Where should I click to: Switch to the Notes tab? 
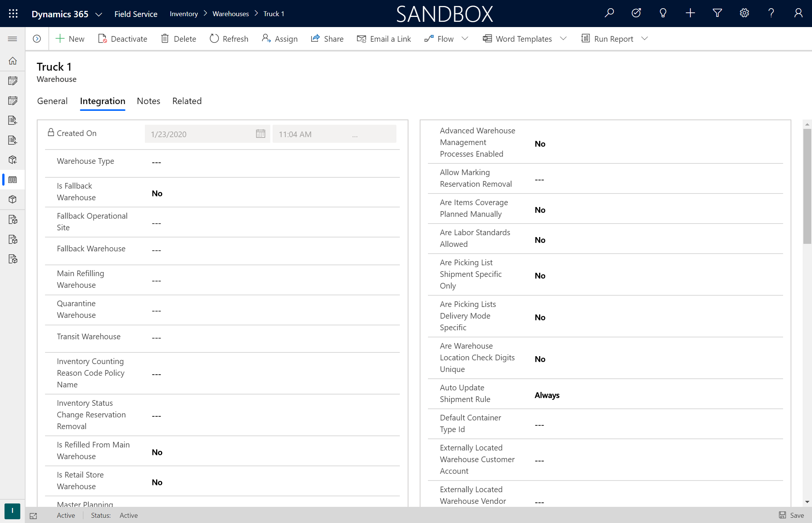pyautogui.click(x=148, y=101)
